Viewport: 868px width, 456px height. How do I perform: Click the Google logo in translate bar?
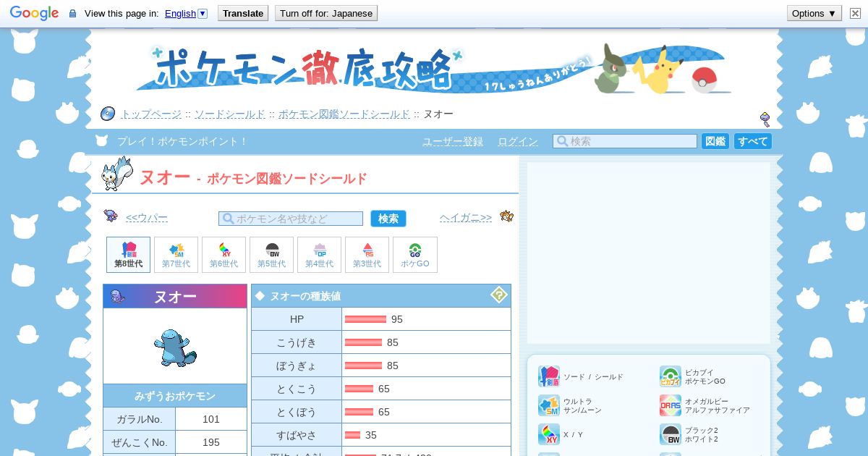click(x=34, y=13)
